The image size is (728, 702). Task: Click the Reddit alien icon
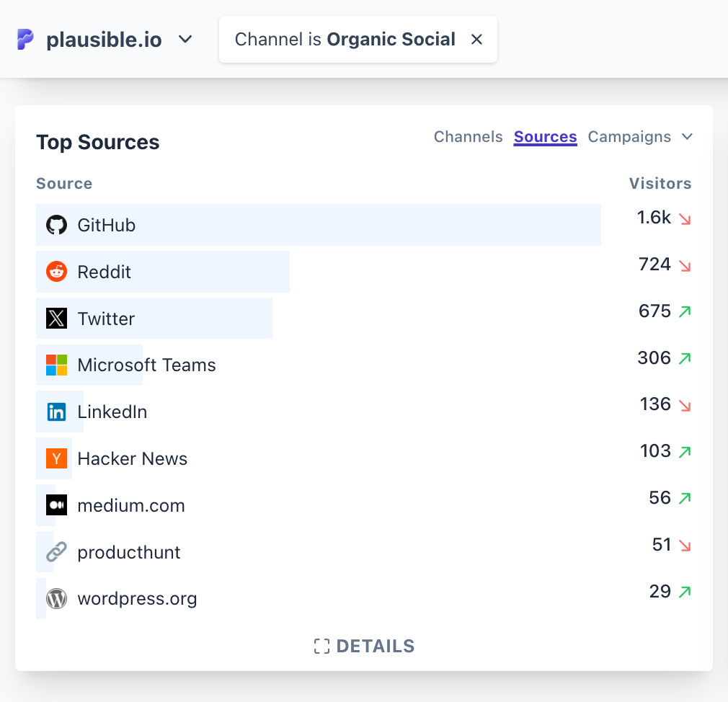point(56,272)
